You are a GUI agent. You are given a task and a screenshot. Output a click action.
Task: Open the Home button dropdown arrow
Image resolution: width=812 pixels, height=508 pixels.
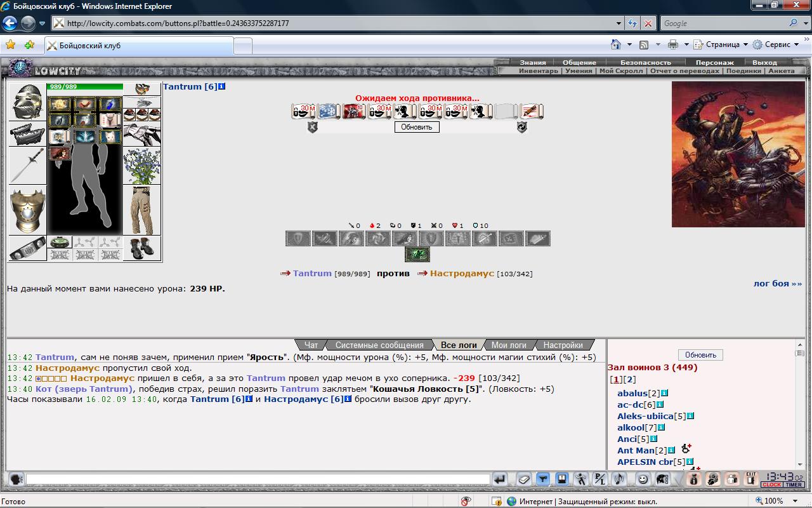[629, 44]
